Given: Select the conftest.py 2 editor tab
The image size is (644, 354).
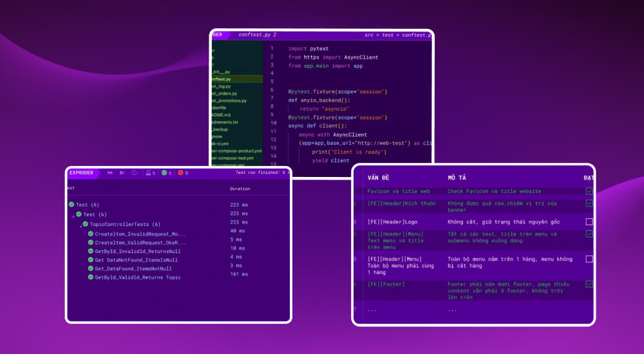Looking at the screenshot, I should pos(258,35).
